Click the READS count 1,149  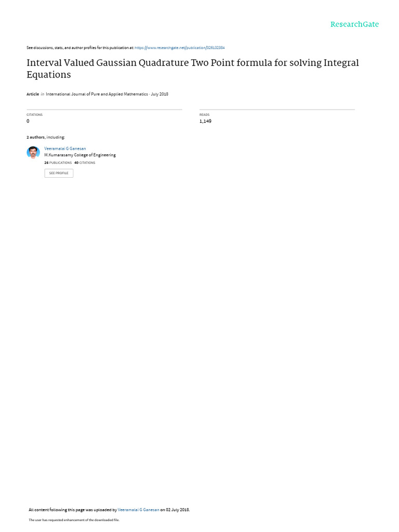[205, 121]
